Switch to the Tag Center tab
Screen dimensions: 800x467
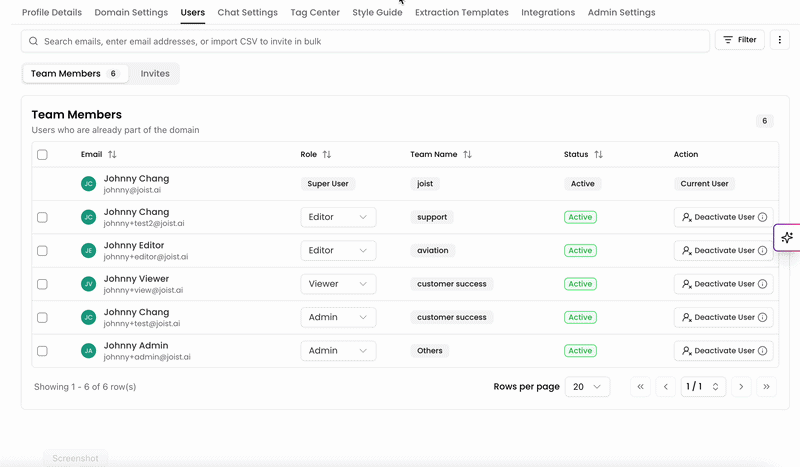(315, 12)
